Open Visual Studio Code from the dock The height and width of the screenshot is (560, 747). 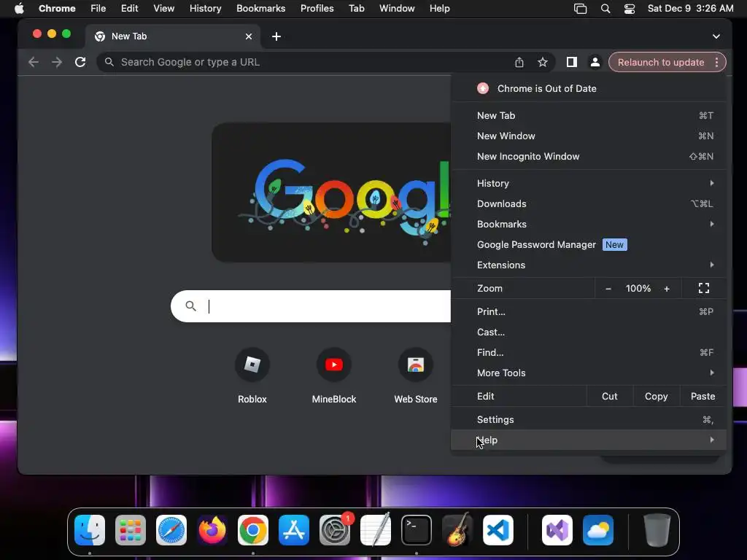498,530
